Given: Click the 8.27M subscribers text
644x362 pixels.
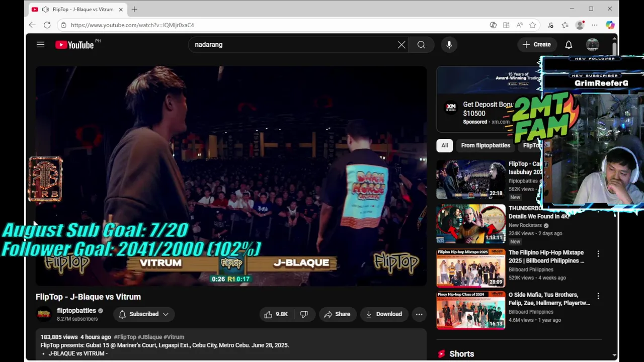Looking at the screenshot, I should coord(77,319).
